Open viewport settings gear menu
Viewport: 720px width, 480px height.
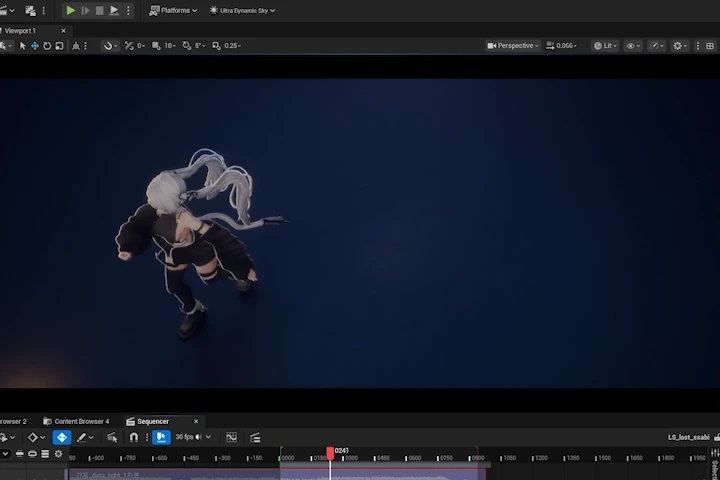pyautogui.click(x=680, y=46)
